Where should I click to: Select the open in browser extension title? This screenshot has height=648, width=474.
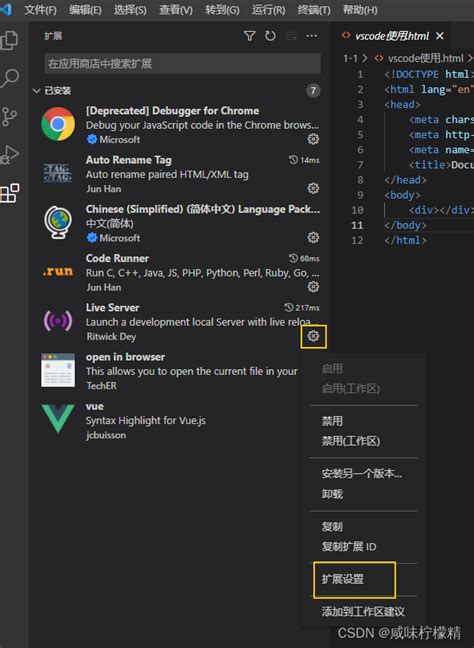125,357
